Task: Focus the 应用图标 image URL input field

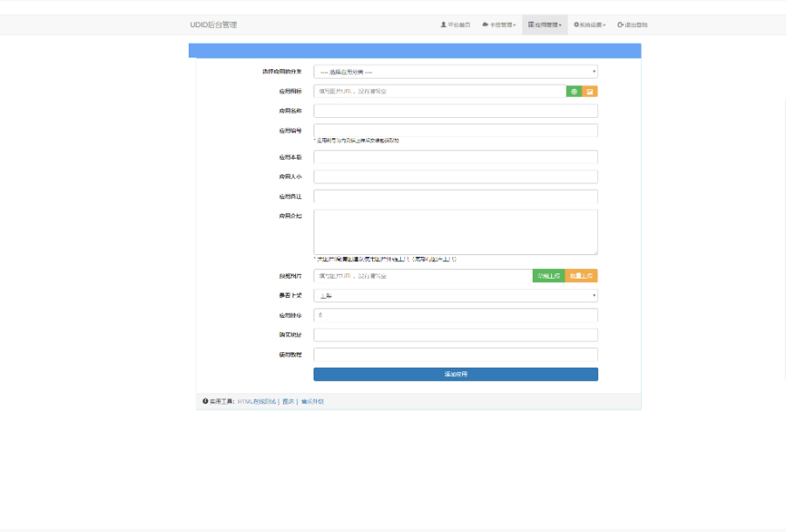Action: (440, 91)
